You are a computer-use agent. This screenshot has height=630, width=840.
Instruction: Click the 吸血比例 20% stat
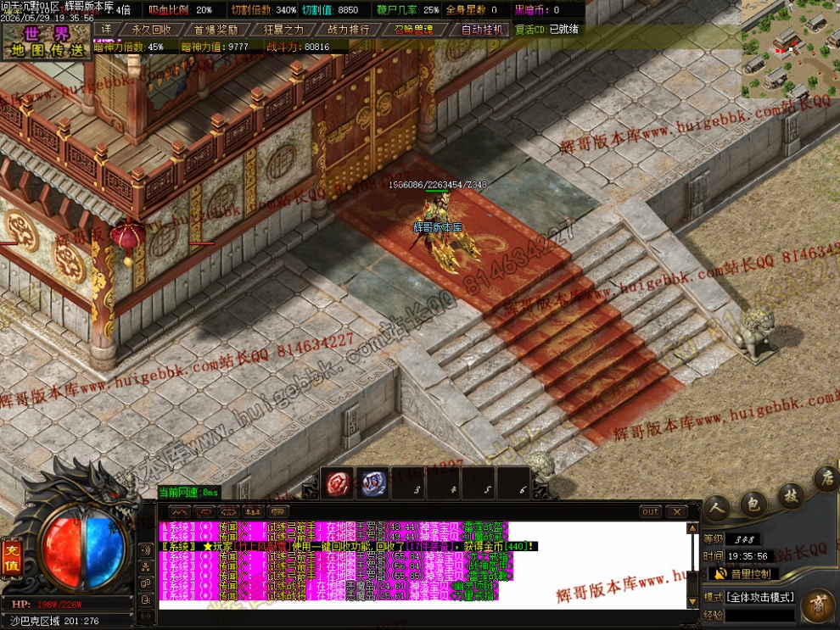coord(180,9)
